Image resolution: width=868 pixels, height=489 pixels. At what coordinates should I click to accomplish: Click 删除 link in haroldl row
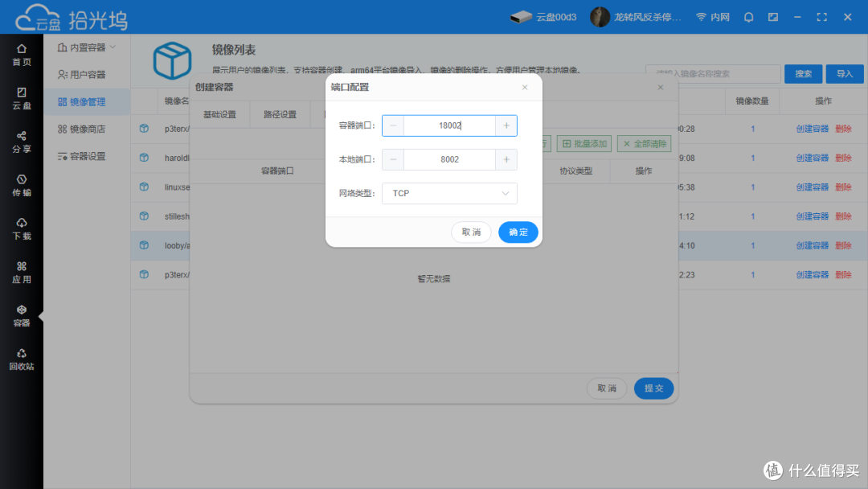843,158
